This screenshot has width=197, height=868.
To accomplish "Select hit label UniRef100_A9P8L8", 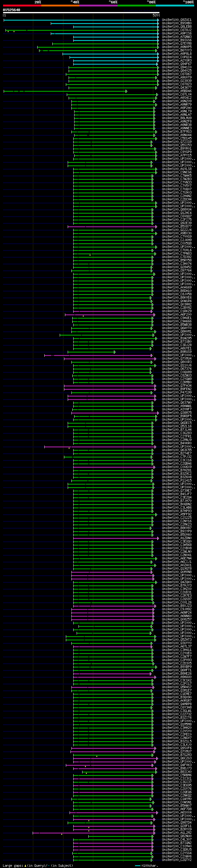I will (x=177, y=54).
